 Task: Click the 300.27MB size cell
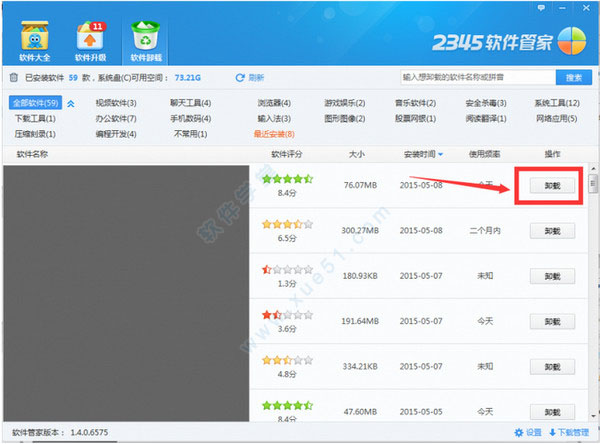click(360, 230)
